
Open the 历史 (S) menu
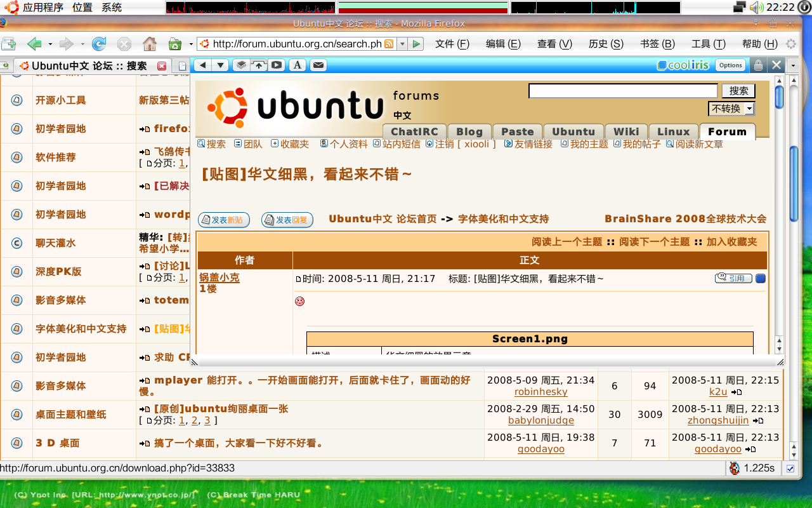[606, 44]
